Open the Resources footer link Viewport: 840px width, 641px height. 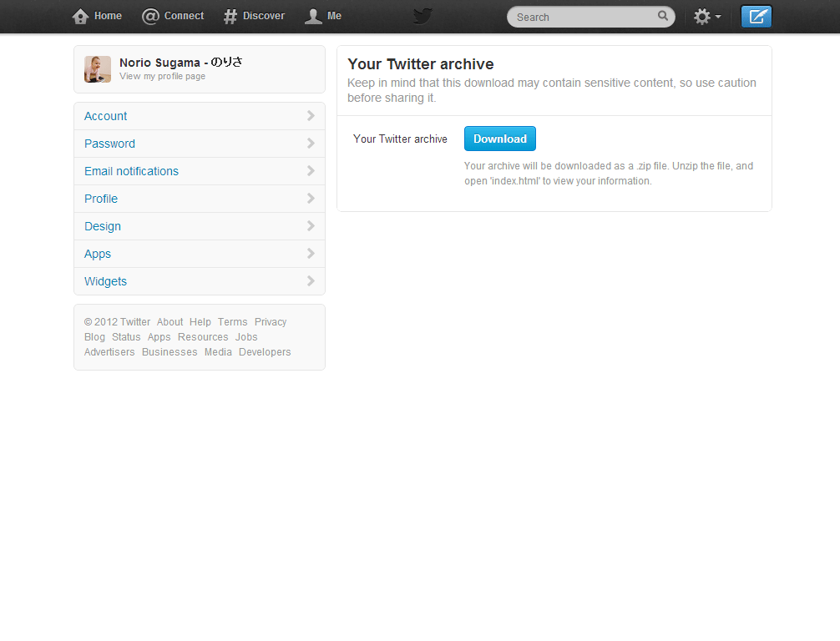[203, 337]
